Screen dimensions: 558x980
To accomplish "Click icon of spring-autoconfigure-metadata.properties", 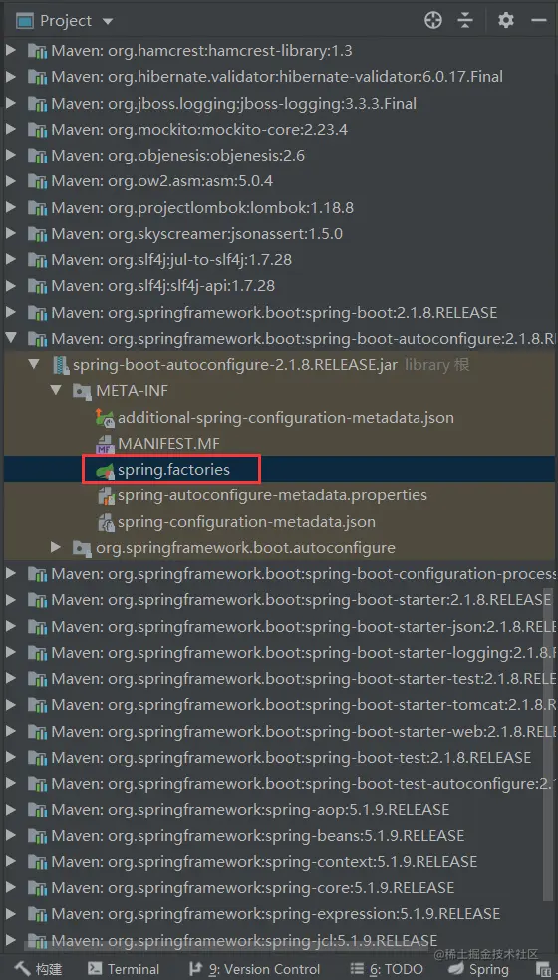I will [106, 495].
